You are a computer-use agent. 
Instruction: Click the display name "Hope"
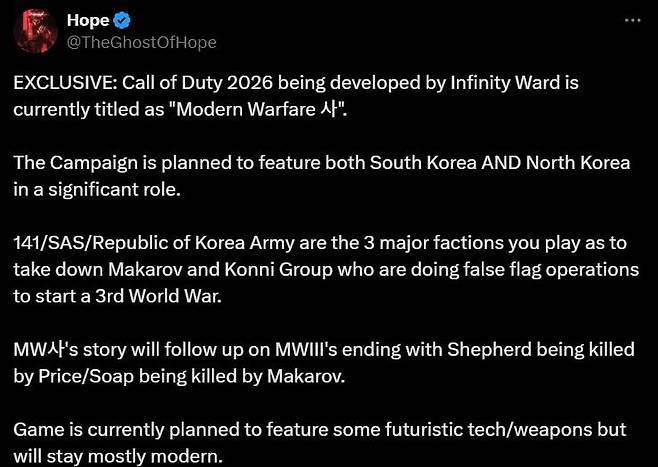[88, 20]
